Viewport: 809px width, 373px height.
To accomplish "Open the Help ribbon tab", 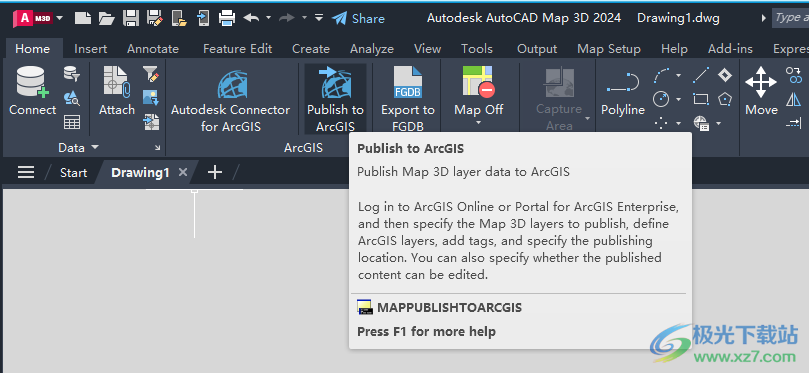I will 674,49.
